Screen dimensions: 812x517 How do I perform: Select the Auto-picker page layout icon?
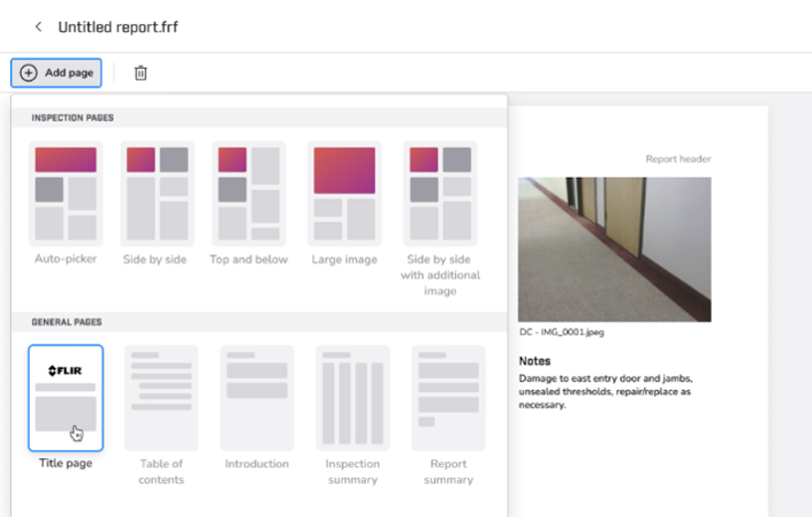tap(66, 194)
